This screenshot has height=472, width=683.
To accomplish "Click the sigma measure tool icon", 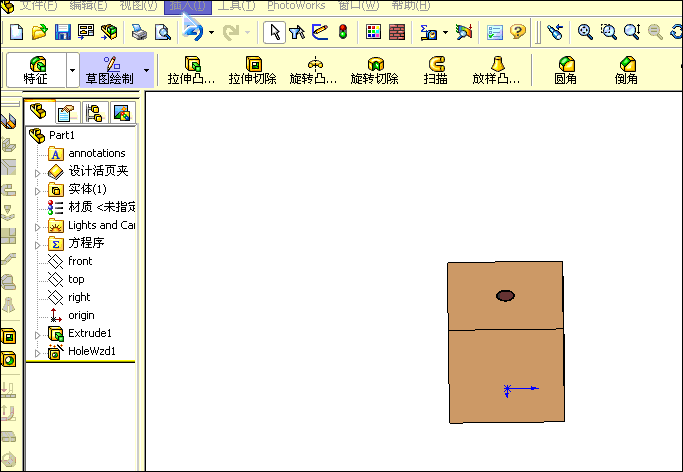I will point(429,32).
